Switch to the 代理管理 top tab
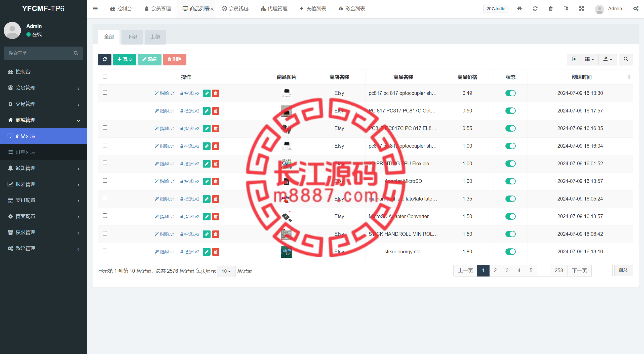The width and height of the screenshot is (644, 354). 274,9
